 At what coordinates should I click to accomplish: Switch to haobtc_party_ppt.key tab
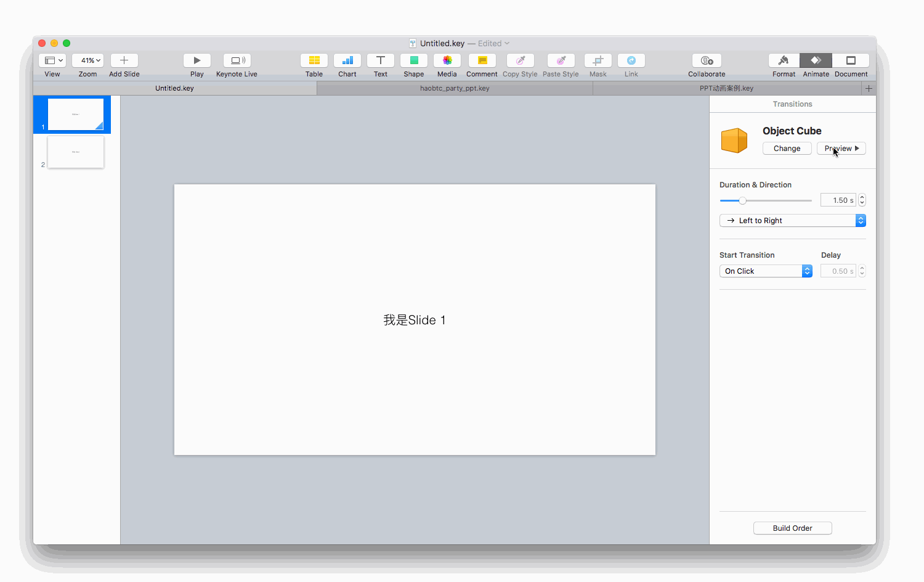[x=455, y=88]
